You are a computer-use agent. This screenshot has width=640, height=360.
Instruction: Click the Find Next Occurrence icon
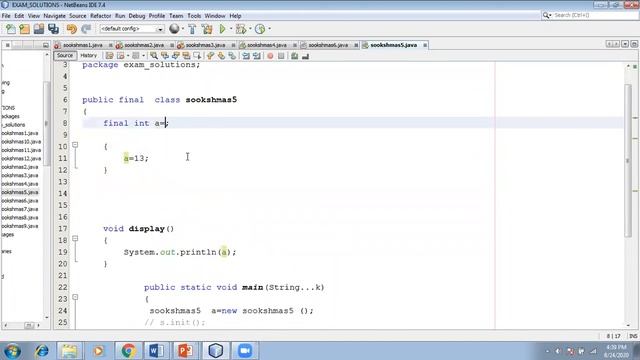[176, 56]
